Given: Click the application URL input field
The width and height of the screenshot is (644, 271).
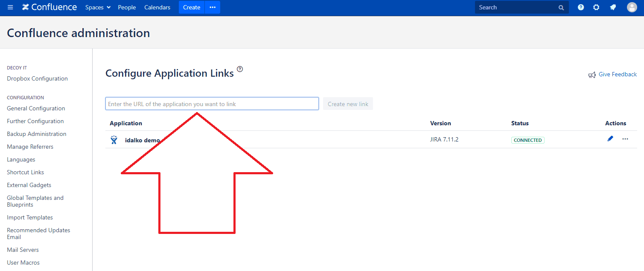Looking at the screenshot, I should (212, 104).
